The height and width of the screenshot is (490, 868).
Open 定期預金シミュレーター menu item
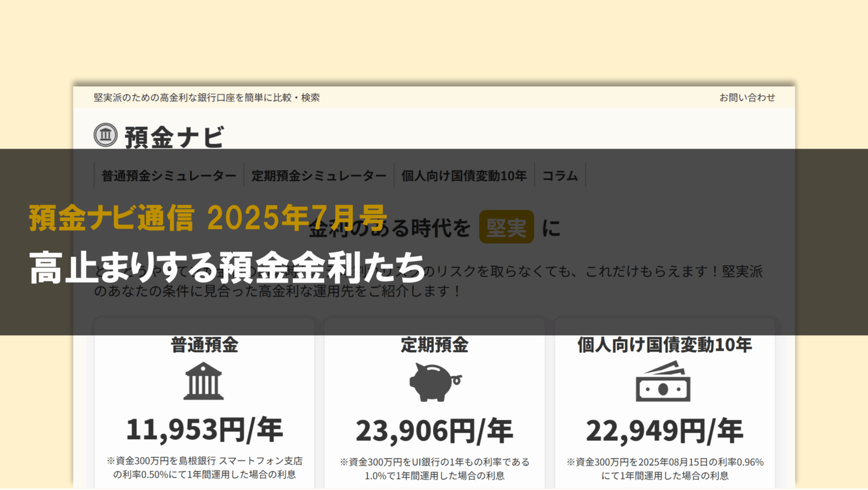319,176
